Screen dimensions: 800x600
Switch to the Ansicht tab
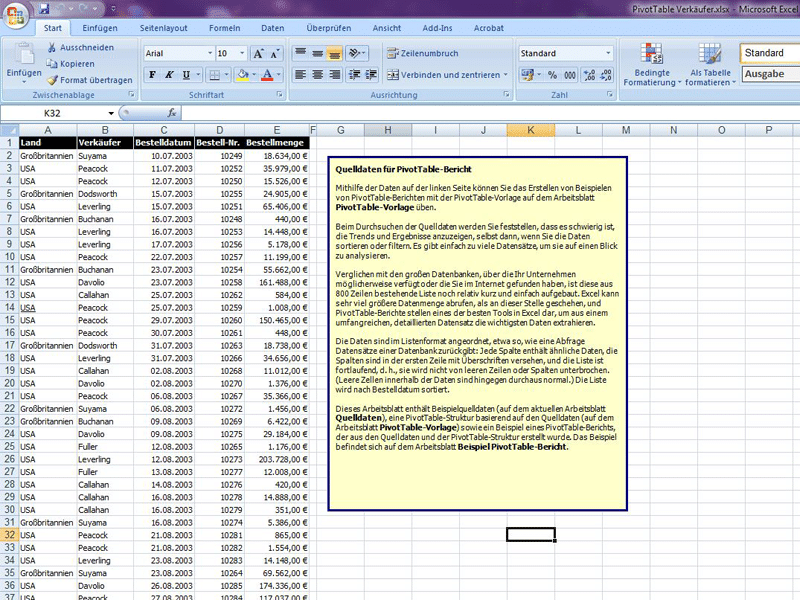point(387,28)
